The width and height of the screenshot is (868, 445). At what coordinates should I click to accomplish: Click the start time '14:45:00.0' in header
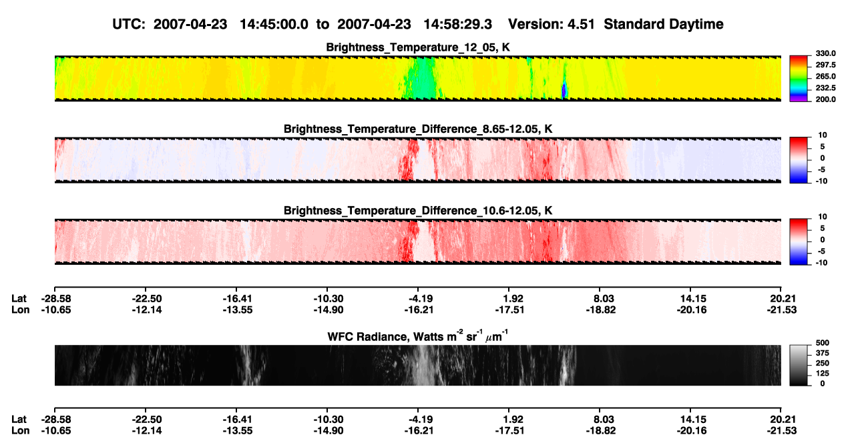pyautogui.click(x=275, y=24)
